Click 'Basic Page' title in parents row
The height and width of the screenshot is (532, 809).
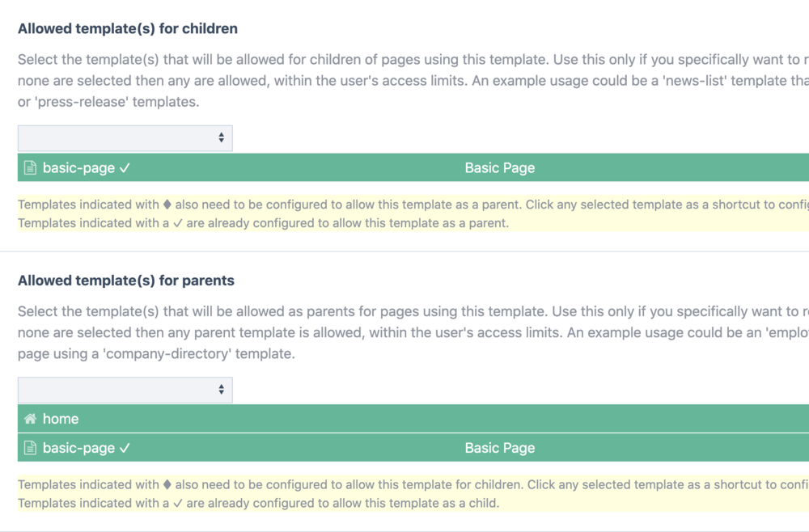point(500,448)
